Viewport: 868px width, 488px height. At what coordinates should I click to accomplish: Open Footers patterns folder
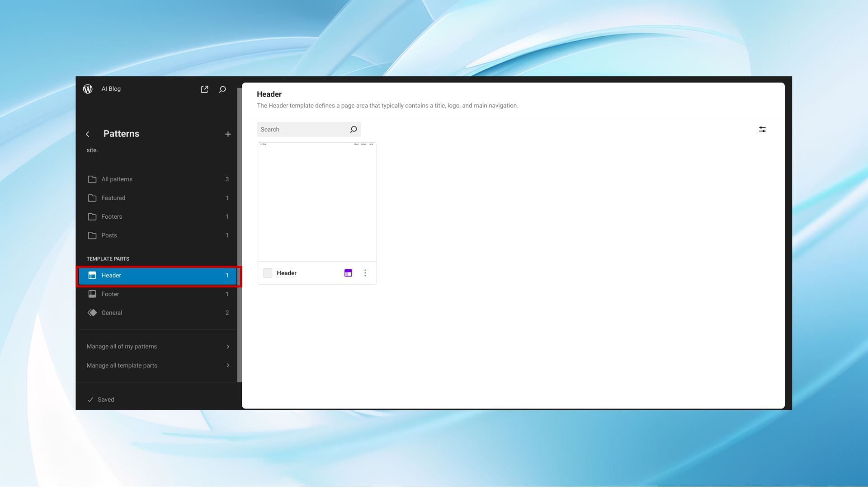[x=157, y=217]
